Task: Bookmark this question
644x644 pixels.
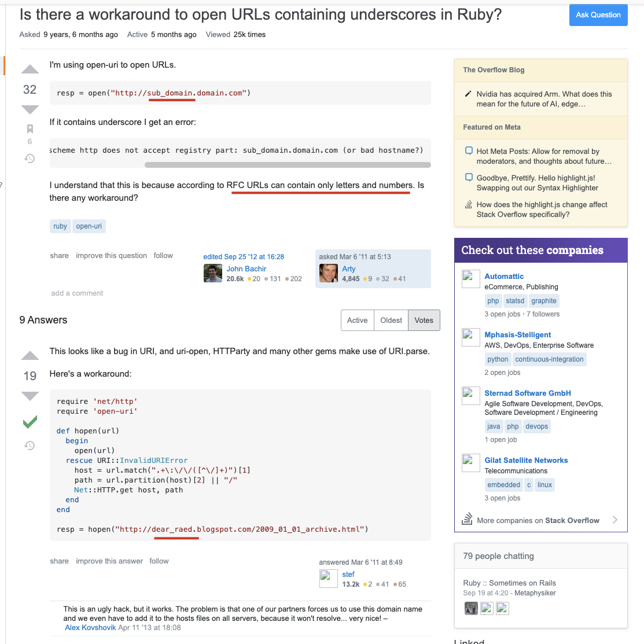Action: click(30, 129)
